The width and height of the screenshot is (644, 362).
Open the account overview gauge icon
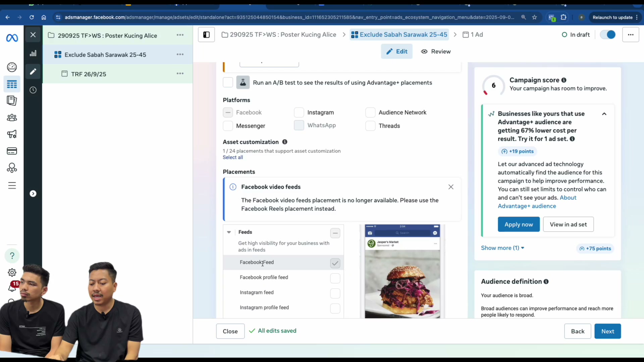point(12,67)
